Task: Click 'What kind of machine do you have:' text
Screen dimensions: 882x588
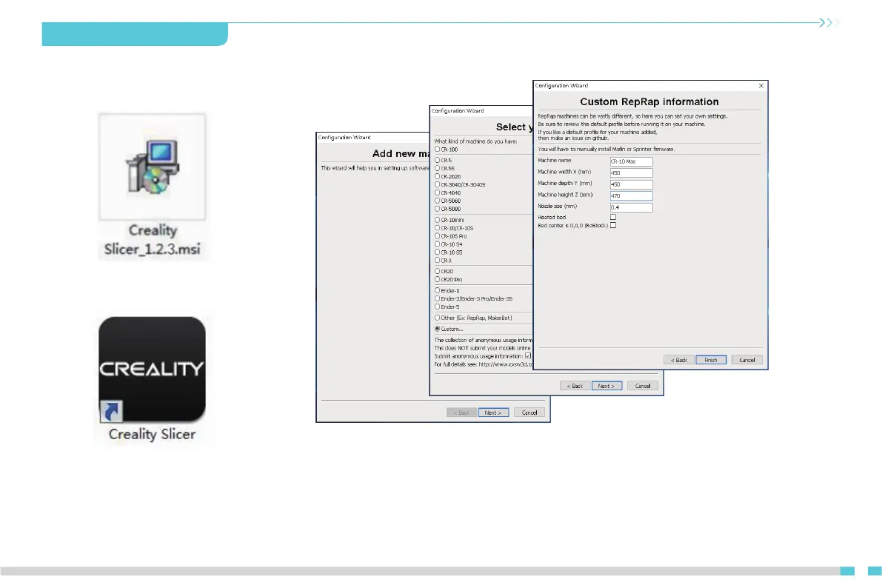Action: tap(475, 141)
